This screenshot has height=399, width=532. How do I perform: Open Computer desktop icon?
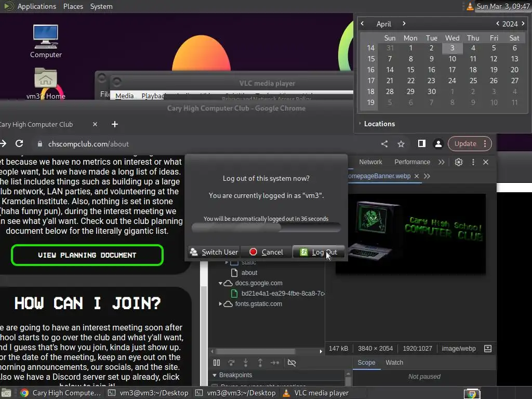46,42
